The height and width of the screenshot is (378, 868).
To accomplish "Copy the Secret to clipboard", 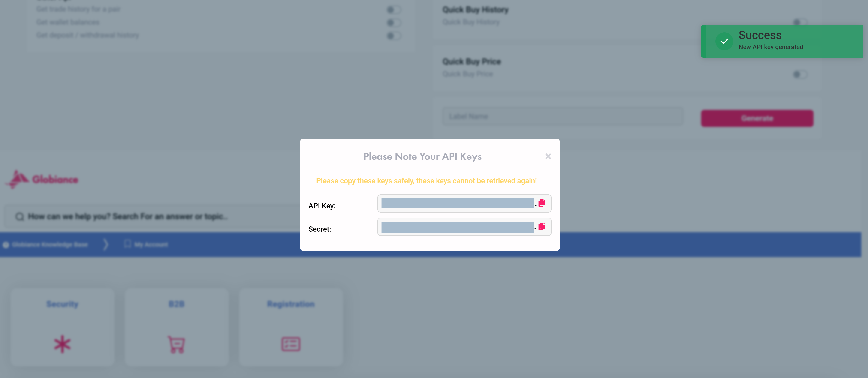I will (542, 226).
